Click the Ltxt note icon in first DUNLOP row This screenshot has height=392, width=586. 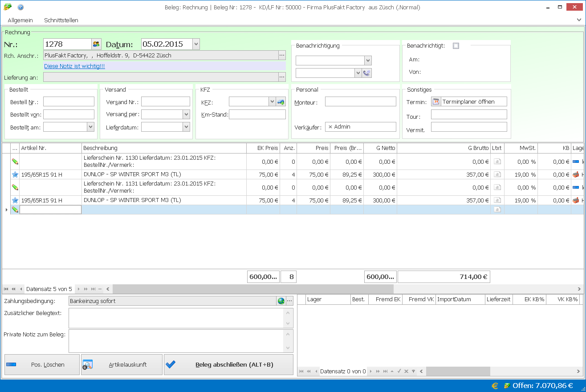point(497,175)
